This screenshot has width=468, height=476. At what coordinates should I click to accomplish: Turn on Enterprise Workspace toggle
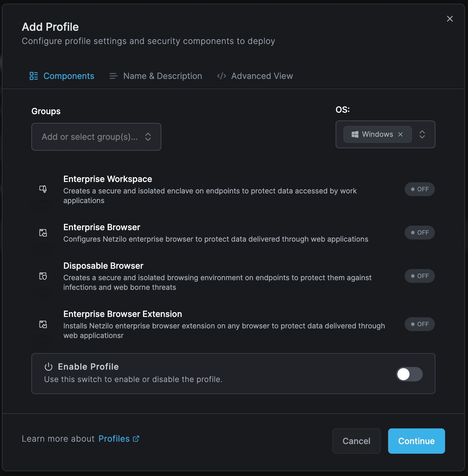pyautogui.click(x=419, y=189)
